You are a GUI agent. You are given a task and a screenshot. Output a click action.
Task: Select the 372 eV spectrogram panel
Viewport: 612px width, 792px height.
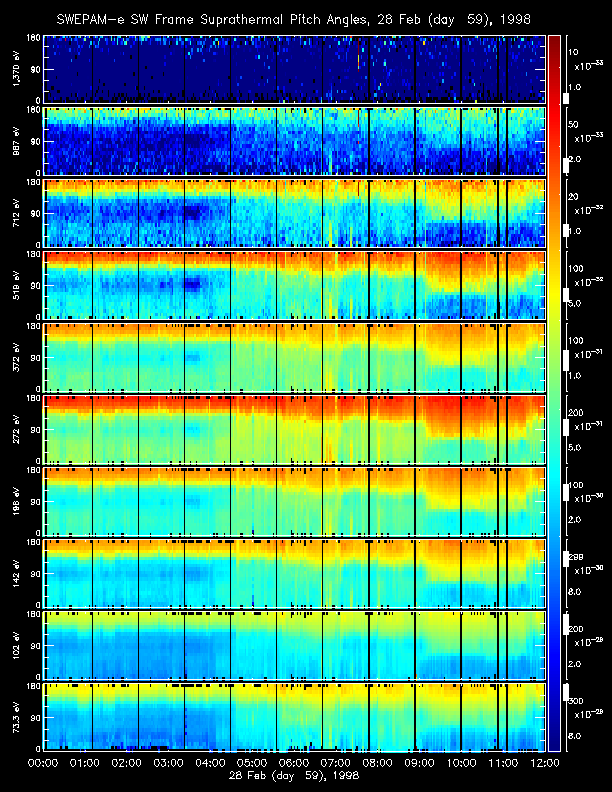point(295,358)
